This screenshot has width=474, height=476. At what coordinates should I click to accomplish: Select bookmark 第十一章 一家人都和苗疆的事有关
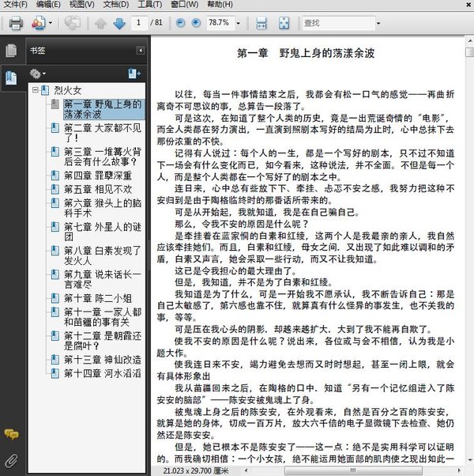point(103,317)
